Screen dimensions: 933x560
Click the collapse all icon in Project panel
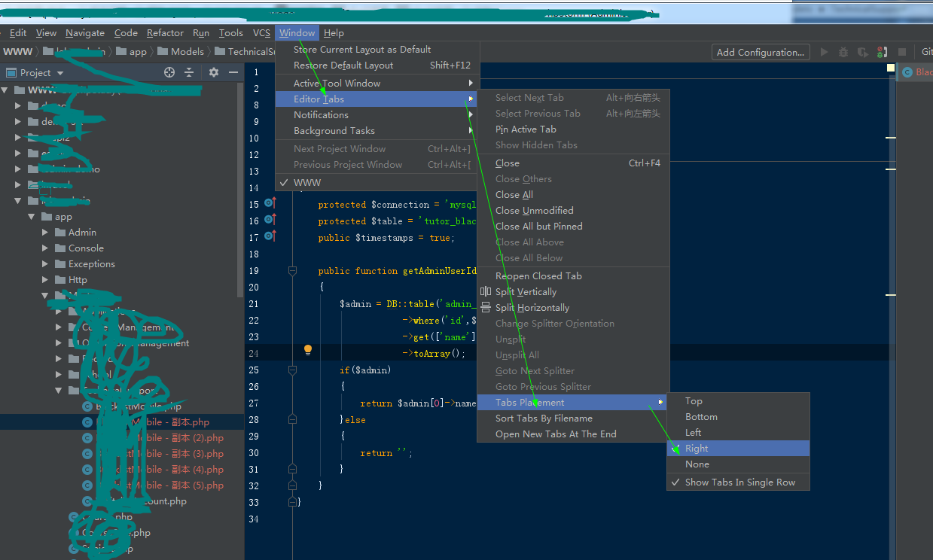(x=189, y=72)
